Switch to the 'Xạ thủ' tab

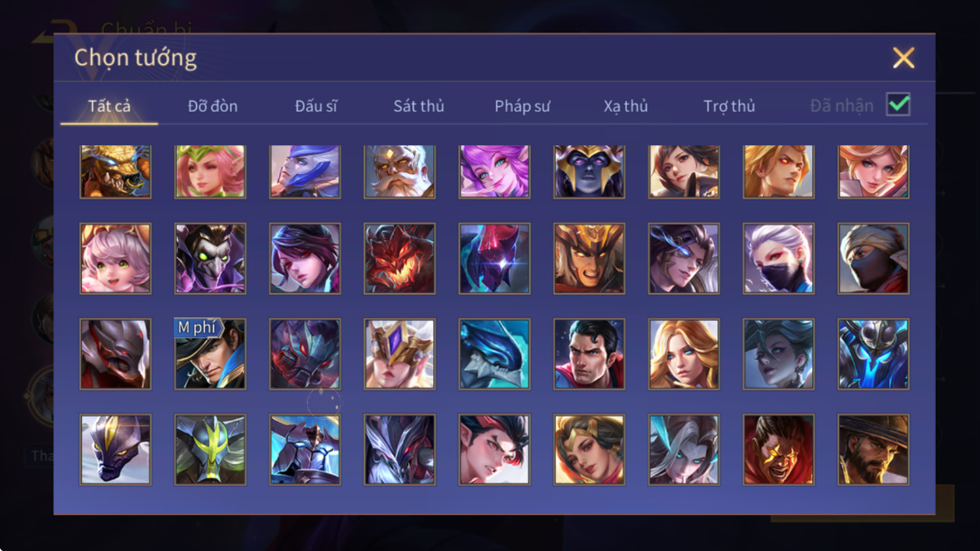(x=625, y=106)
